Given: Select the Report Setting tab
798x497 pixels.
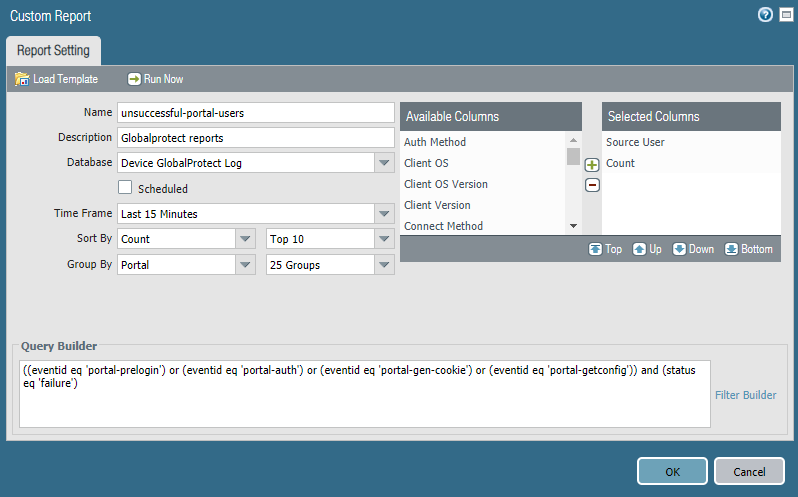Looking at the screenshot, I should click(x=53, y=50).
